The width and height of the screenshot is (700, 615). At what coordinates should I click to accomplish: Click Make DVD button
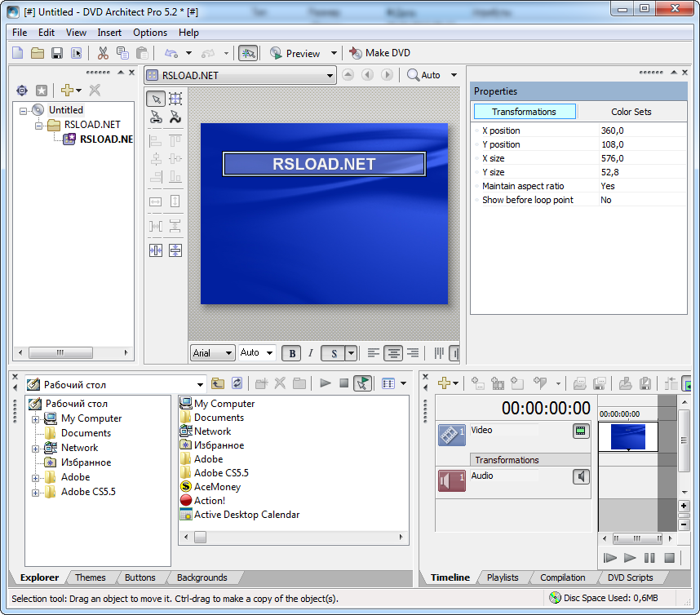(379, 53)
